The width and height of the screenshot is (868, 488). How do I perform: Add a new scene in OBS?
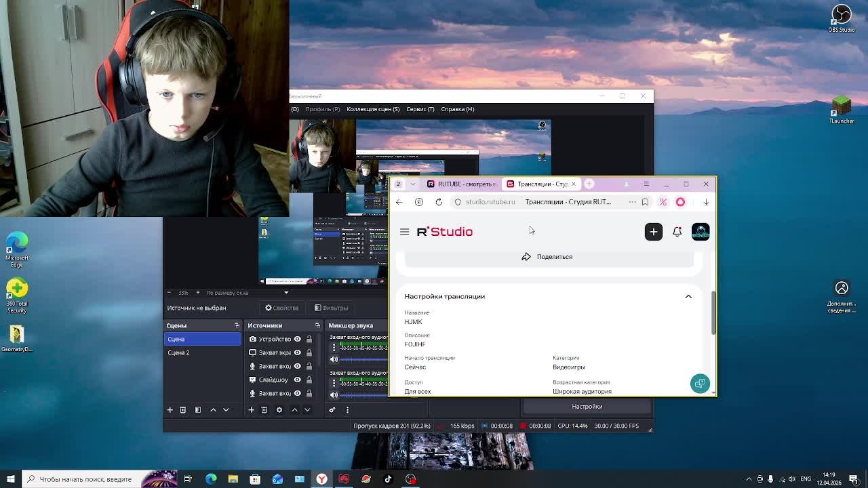click(x=170, y=409)
